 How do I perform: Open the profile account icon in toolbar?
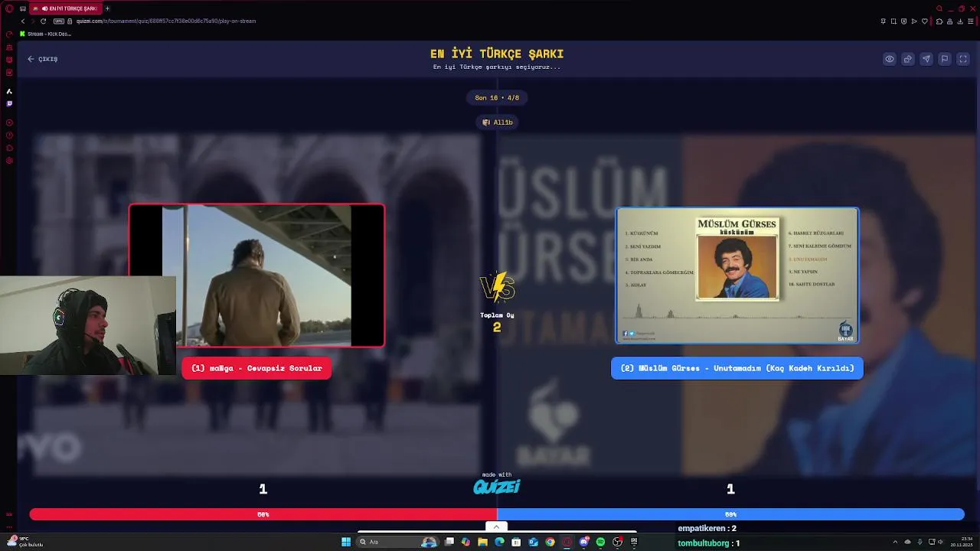(x=950, y=21)
